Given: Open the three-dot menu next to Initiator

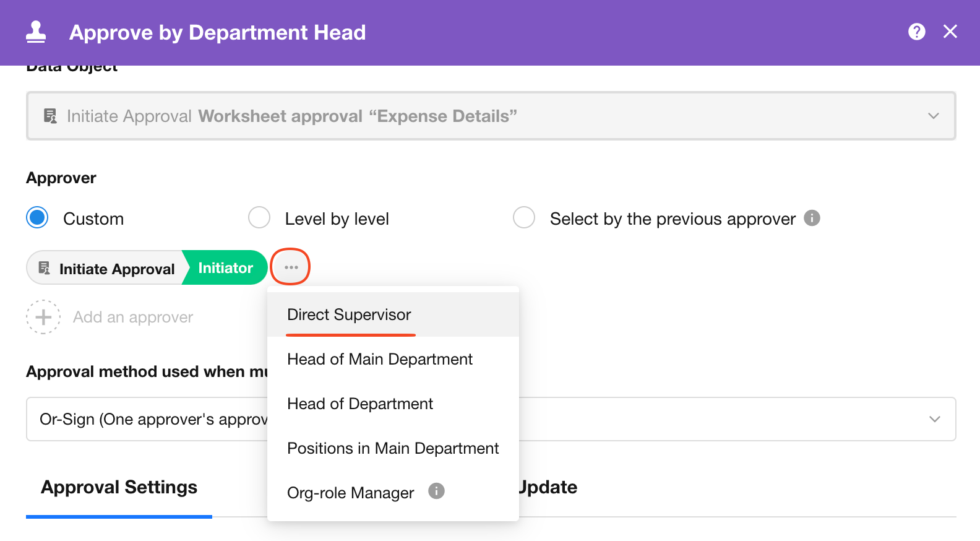Looking at the screenshot, I should coord(291,267).
